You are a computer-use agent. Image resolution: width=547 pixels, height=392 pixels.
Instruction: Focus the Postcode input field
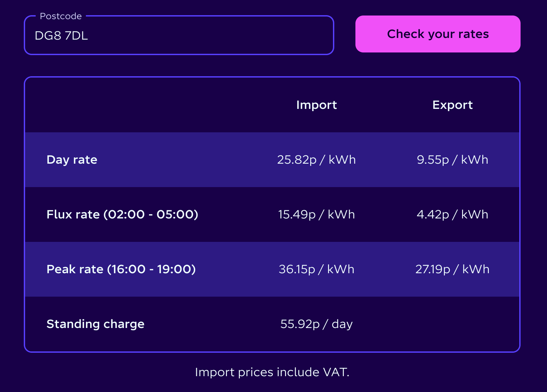point(179,35)
